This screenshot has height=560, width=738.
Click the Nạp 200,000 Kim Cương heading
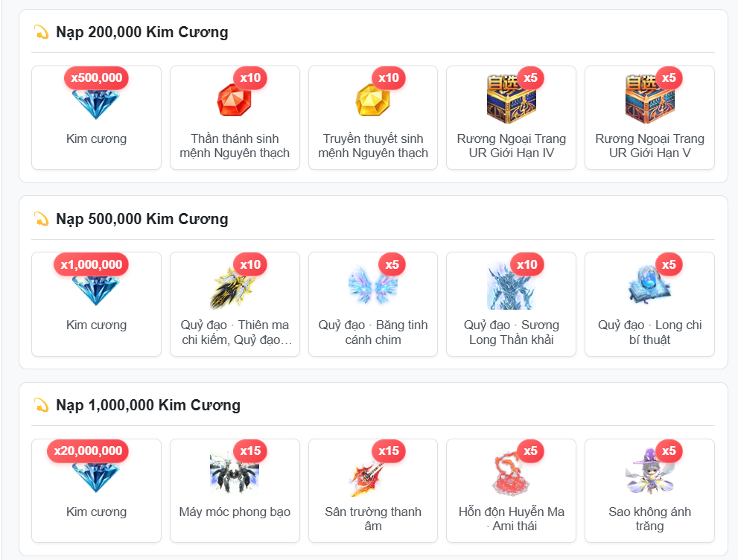(x=141, y=32)
